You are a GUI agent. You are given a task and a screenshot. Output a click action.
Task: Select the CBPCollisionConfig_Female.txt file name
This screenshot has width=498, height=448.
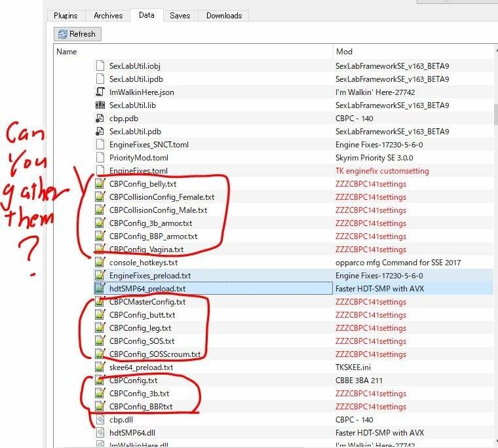pos(162,197)
